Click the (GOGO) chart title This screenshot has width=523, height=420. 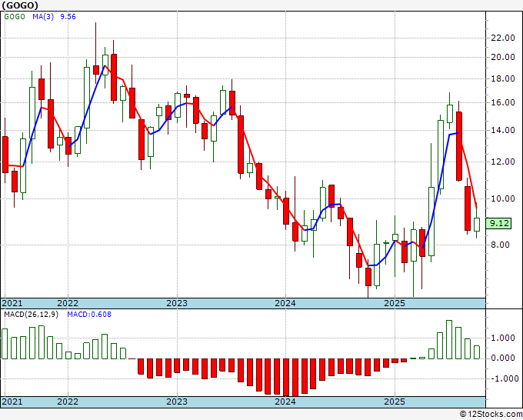(20, 5)
